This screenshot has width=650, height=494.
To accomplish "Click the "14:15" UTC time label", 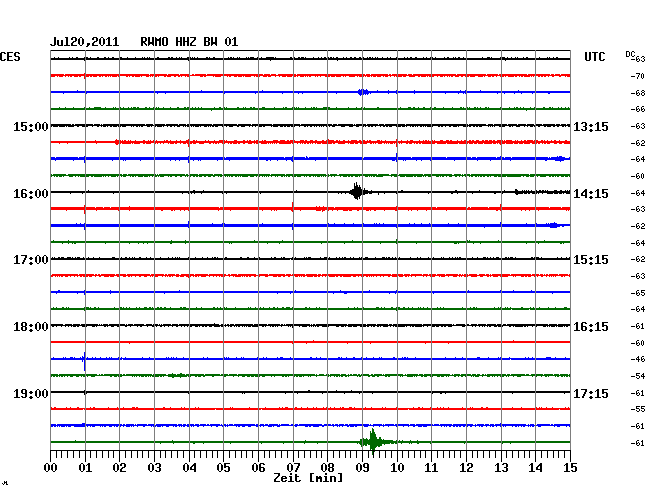I will [591, 194].
